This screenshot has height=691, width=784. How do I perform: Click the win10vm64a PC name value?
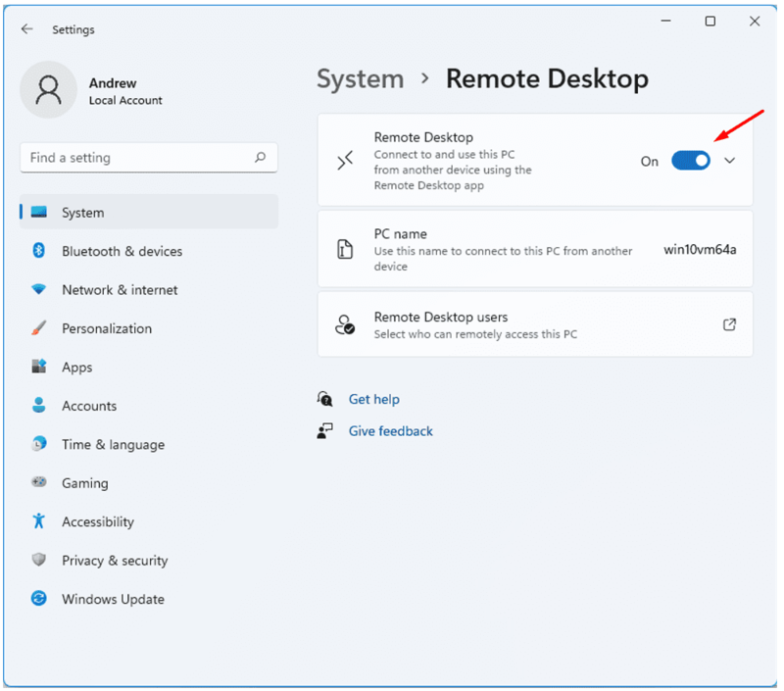click(700, 249)
